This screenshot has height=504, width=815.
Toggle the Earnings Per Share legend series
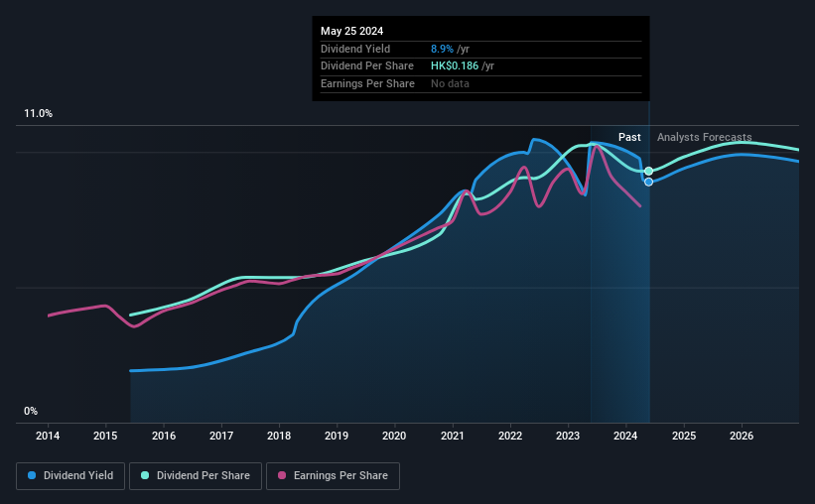coord(333,475)
